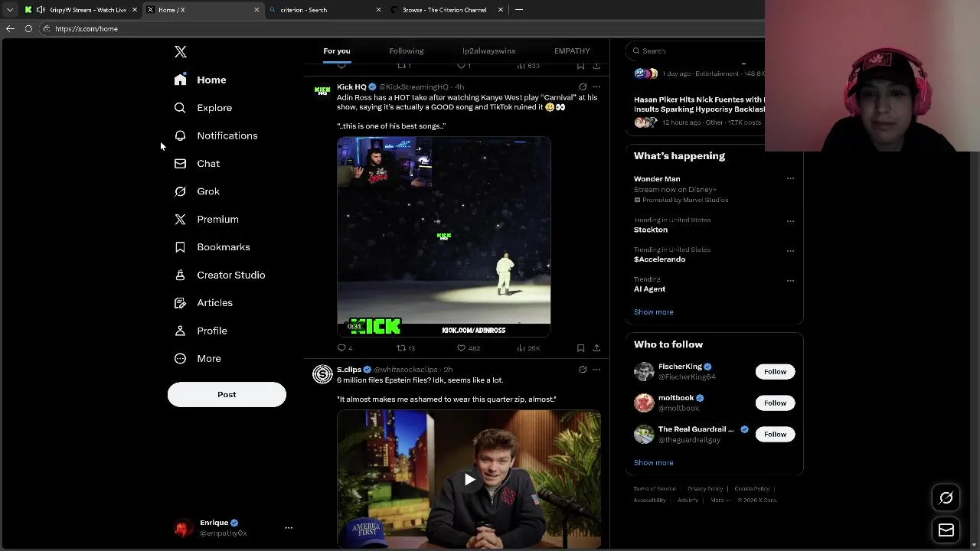The image size is (980, 551).
Task: Switch to the CrispyW Stream browser tab
Action: point(82,10)
